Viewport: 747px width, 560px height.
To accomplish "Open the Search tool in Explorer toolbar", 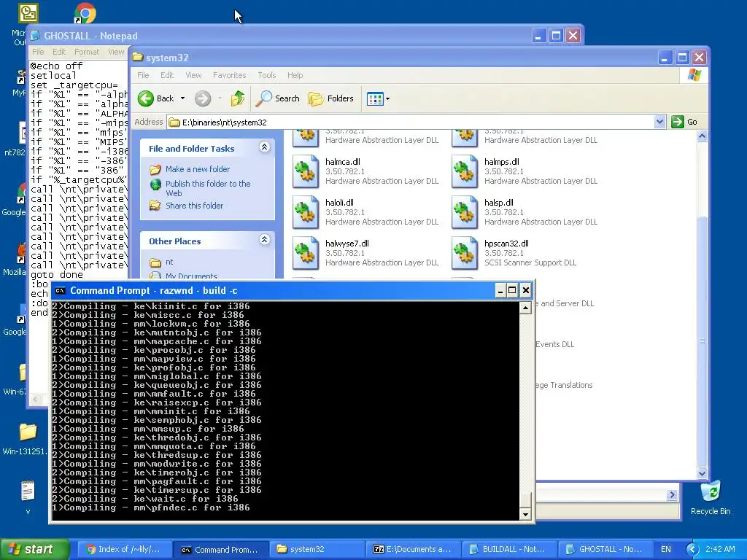I will pyautogui.click(x=277, y=98).
